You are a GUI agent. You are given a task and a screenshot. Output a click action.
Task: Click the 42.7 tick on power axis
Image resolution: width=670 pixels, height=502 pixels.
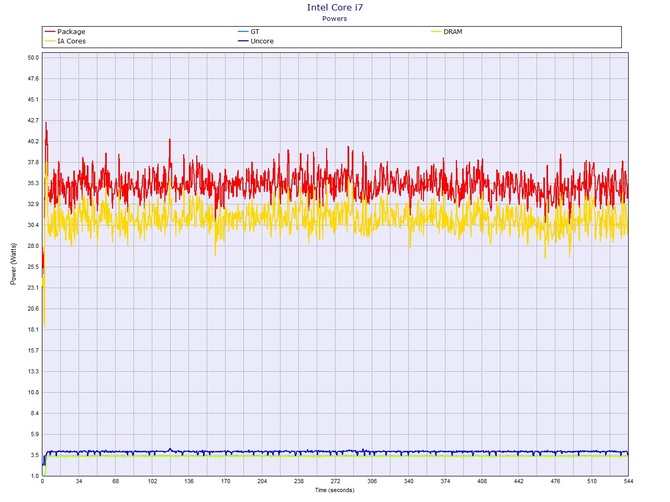click(x=32, y=120)
